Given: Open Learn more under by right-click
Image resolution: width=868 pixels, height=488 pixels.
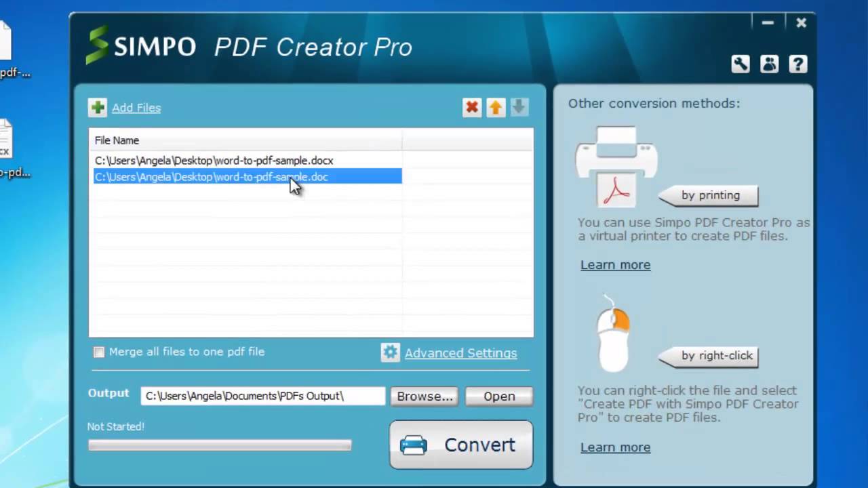Looking at the screenshot, I should pyautogui.click(x=615, y=447).
